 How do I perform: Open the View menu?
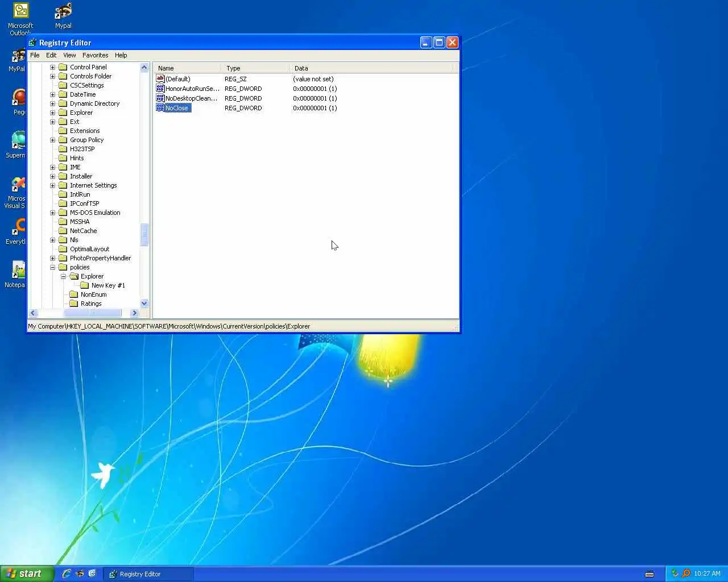69,55
